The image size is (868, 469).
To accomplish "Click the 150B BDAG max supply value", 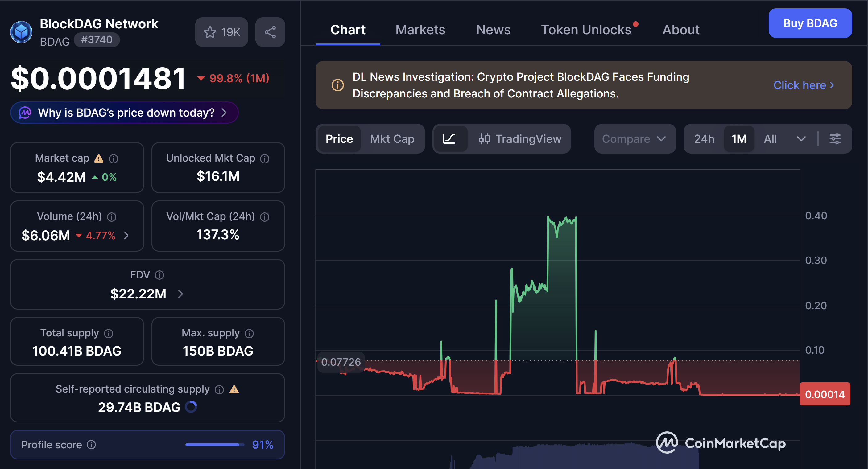I will [218, 351].
